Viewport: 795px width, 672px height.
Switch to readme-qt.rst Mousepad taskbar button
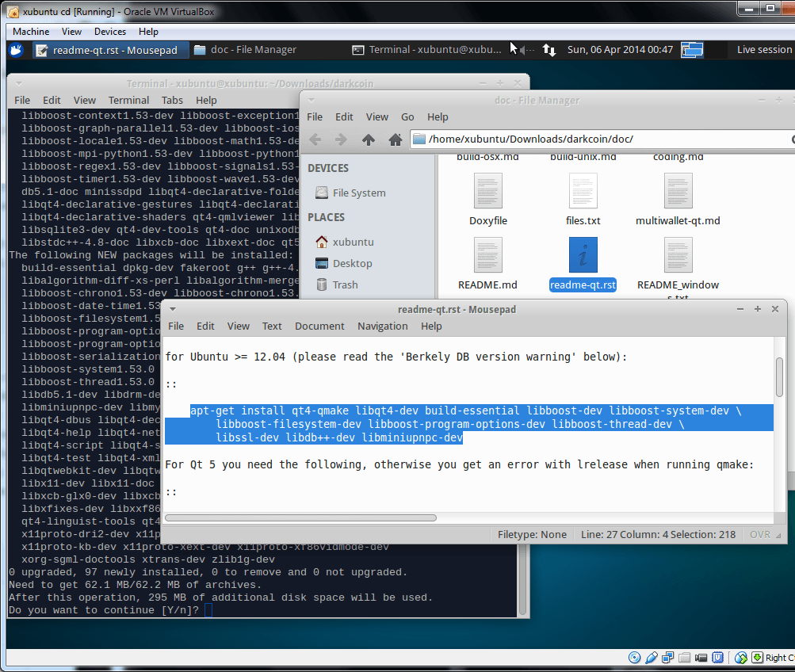pos(110,50)
